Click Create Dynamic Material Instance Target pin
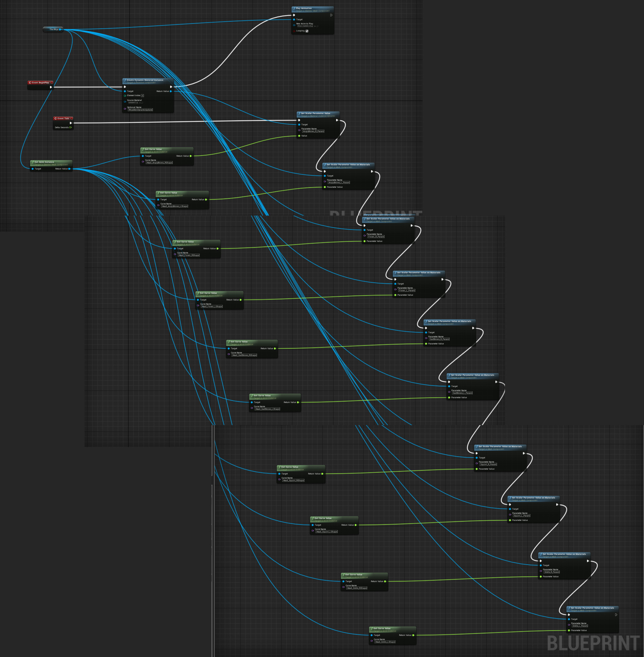Screen dimensions: 644x657 (x=125, y=91)
